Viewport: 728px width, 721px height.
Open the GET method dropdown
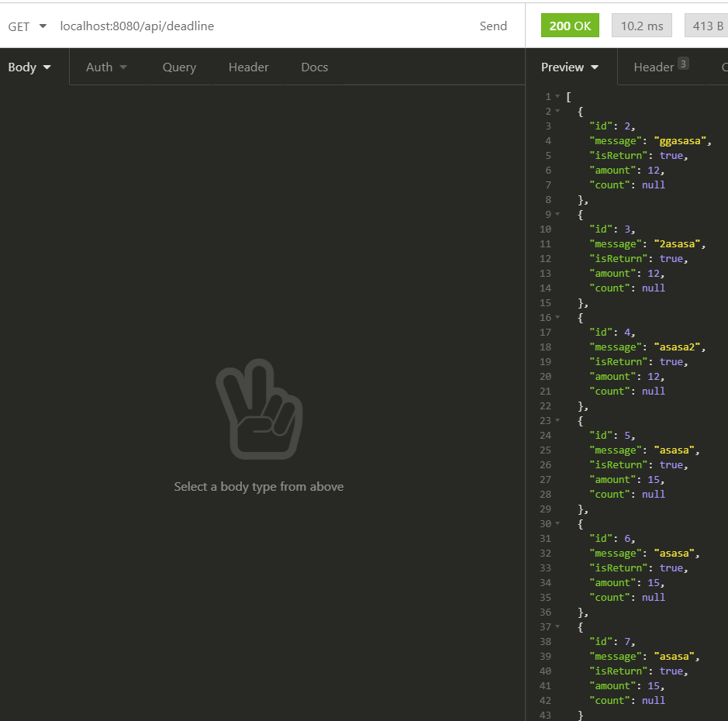(x=27, y=26)
